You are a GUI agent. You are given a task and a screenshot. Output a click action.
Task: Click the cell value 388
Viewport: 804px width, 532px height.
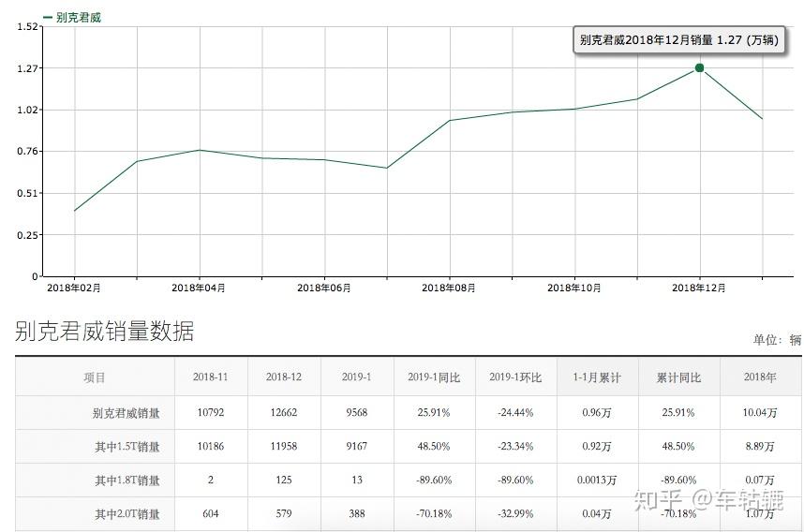tap(356, 513)
